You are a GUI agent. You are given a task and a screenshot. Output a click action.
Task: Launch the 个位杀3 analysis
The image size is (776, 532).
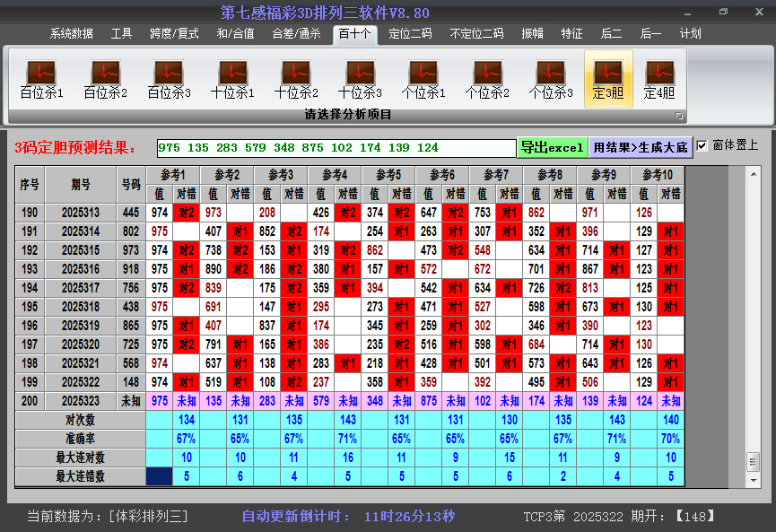click(551, 79)
